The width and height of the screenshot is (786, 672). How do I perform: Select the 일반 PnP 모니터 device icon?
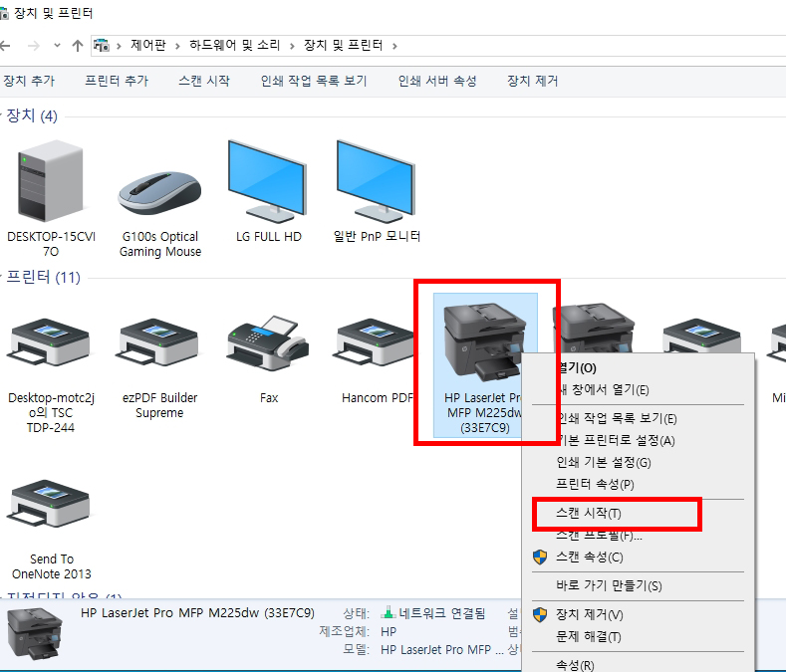(x=376, y=181)
